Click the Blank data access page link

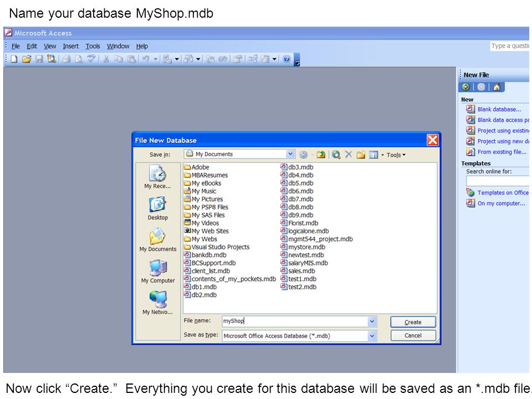498,120
